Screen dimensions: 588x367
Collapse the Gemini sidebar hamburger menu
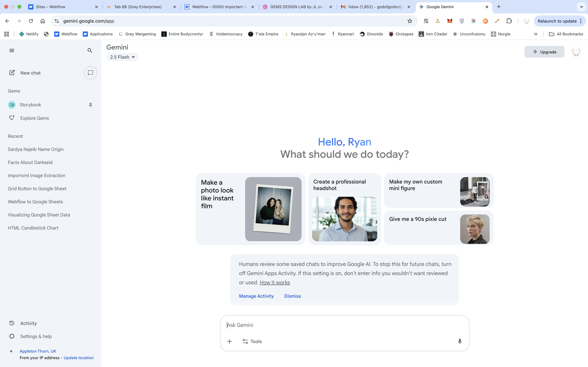point(12,50)
